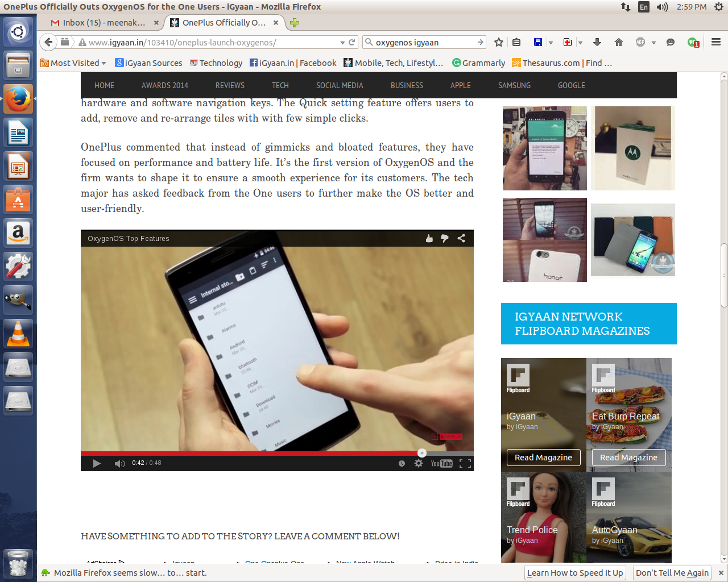Click Learn How to Speed It Up
The image size is (728, 582).
pyautogui.click(x=574, y=573)
